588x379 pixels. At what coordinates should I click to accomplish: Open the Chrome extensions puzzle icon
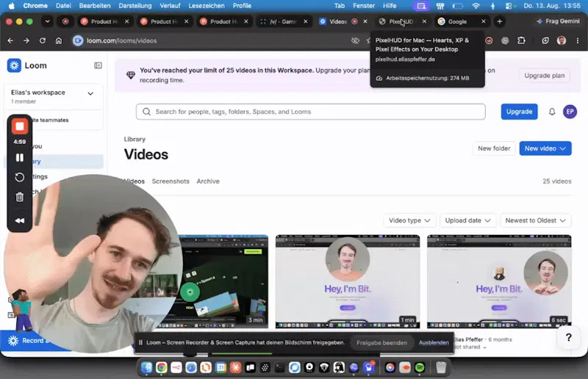click(521, 40)
